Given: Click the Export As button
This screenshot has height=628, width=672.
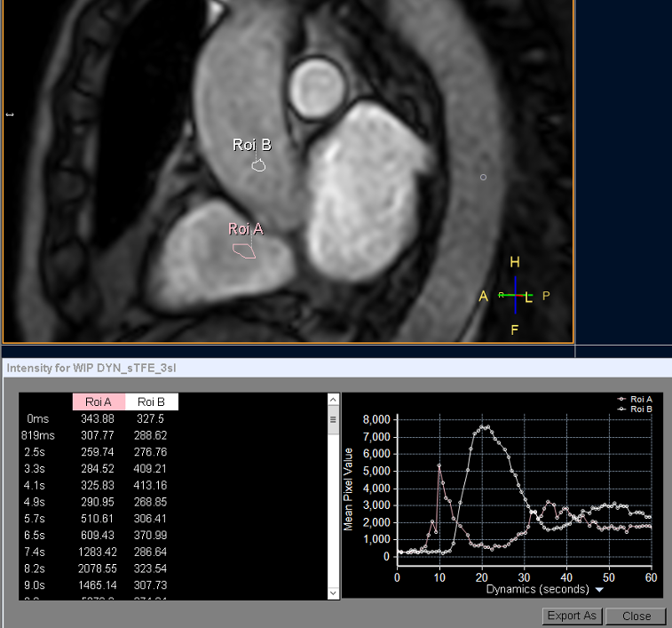Looking at the screenshot, I should [x=572, y=616].
